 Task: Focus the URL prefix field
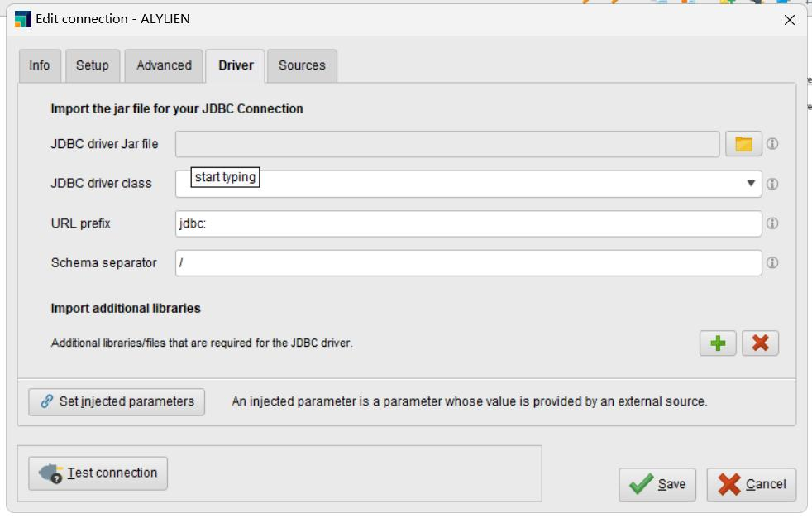(468, 223)
